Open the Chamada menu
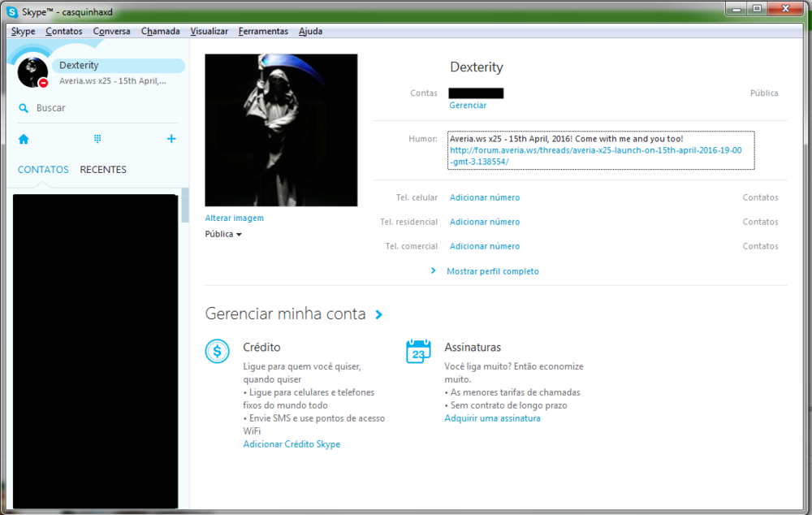The height and width of the screenshot is (515, 812). (160, 31)
